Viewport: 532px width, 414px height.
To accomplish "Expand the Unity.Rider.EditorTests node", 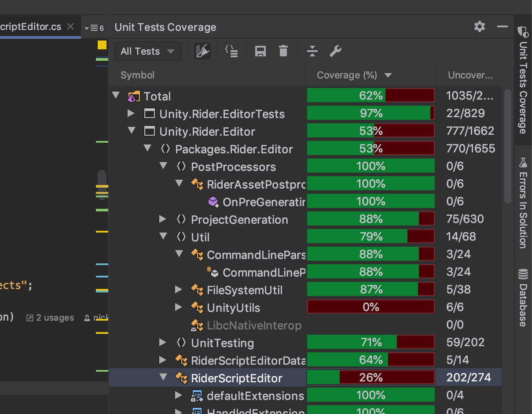I will tap(131, 113).
